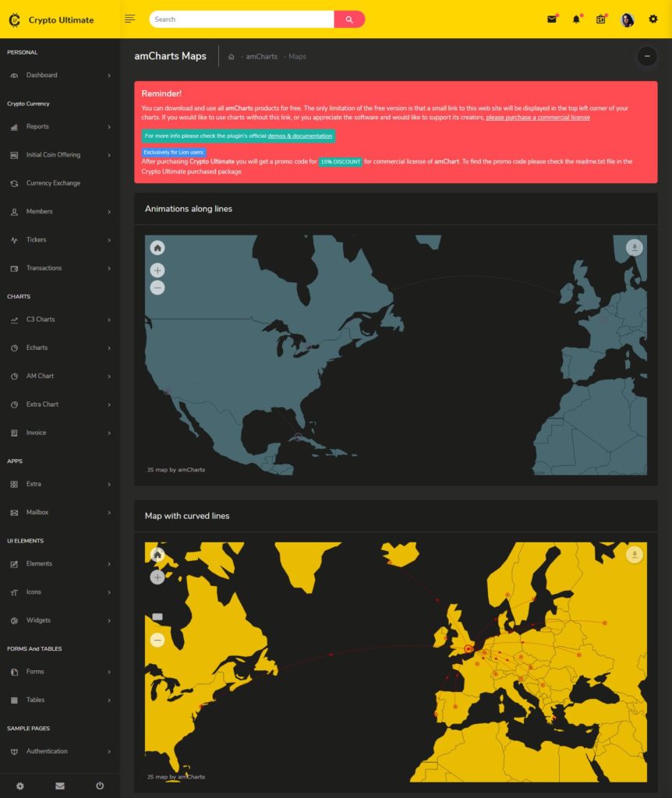Open the user avatar profile menu
This screenshot has height=798, width=672.
[628, 19]
